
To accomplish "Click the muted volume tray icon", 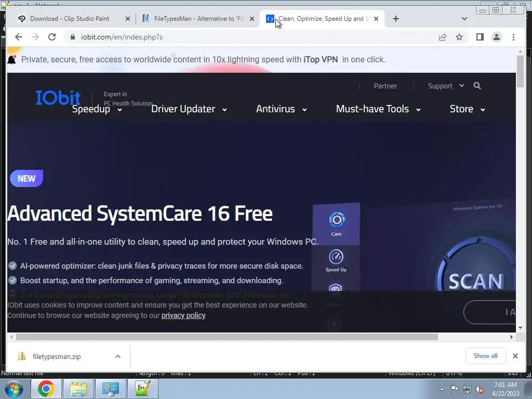I will coord(480,389).
